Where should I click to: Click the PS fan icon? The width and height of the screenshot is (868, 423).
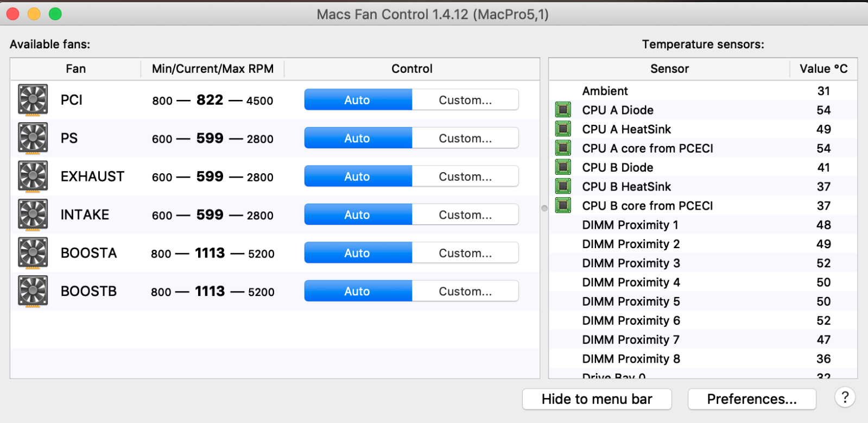pos(33,138)
